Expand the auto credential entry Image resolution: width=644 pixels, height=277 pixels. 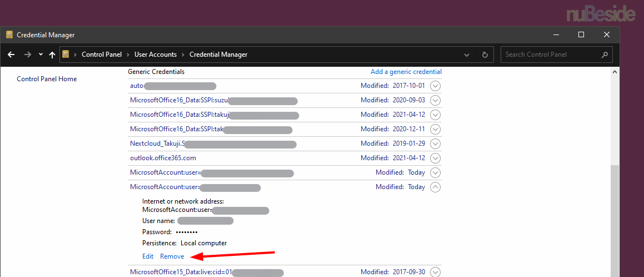436,86
